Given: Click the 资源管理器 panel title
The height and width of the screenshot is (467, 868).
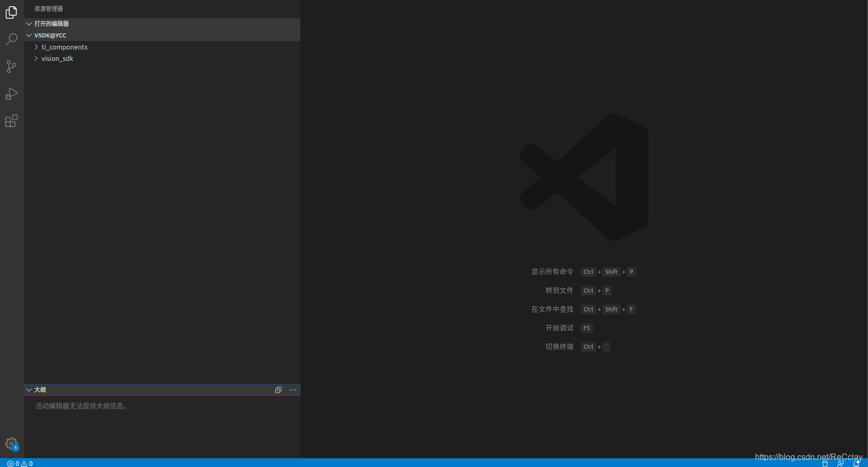Looking at the screenshot, I should tap(48, 9).
